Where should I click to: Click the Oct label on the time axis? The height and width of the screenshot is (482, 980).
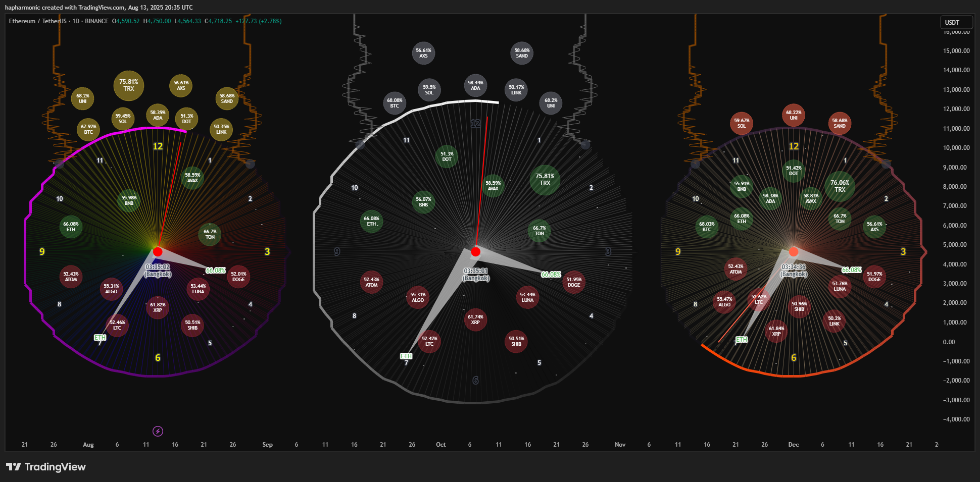(x=440, y=445)
